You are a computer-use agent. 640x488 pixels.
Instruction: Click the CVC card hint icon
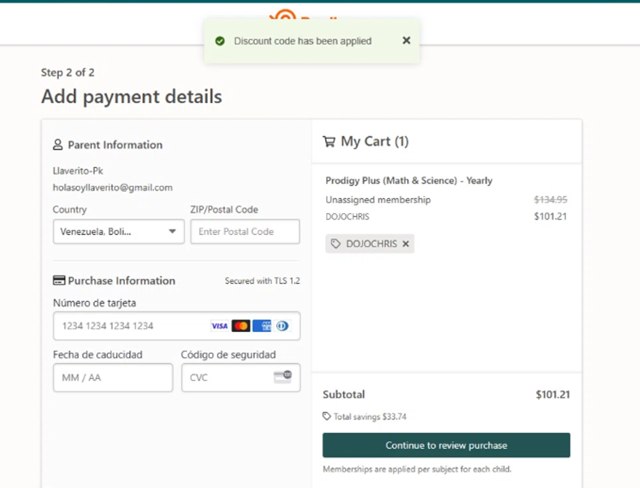point(282,377)
